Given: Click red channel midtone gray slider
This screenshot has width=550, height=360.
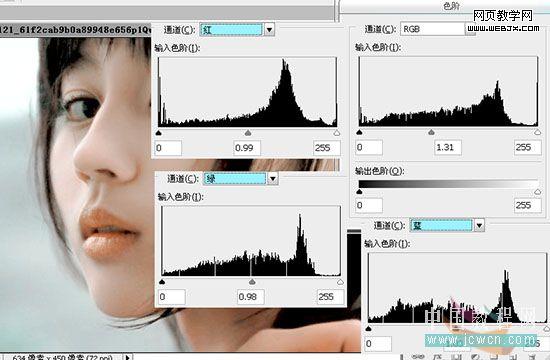Looking at the screenshot, I should point(248,133).
